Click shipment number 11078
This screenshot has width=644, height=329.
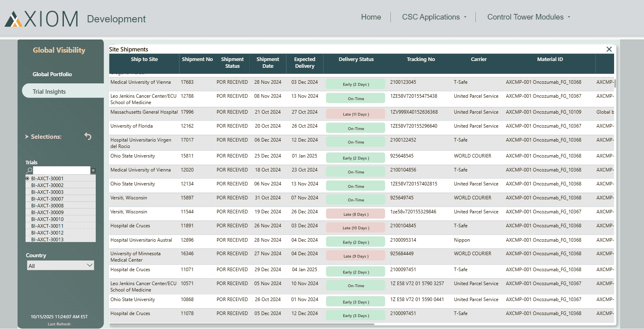187,313
